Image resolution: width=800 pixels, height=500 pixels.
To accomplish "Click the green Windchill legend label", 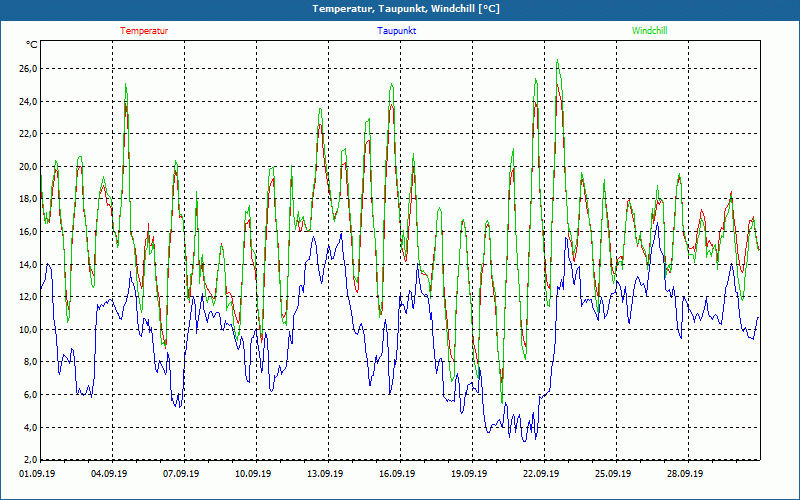I will tap(649, 31).
